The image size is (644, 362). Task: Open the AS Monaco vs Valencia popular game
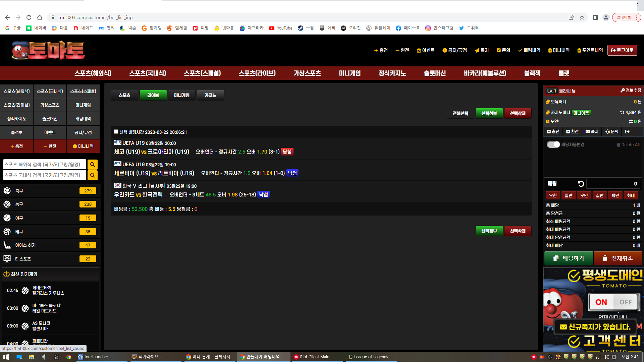coord(50,326)
